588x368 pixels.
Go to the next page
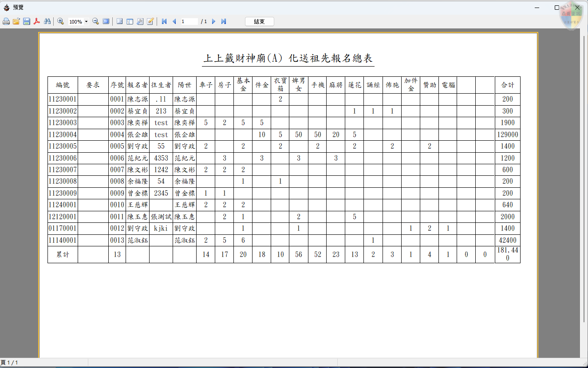point(213,21)
